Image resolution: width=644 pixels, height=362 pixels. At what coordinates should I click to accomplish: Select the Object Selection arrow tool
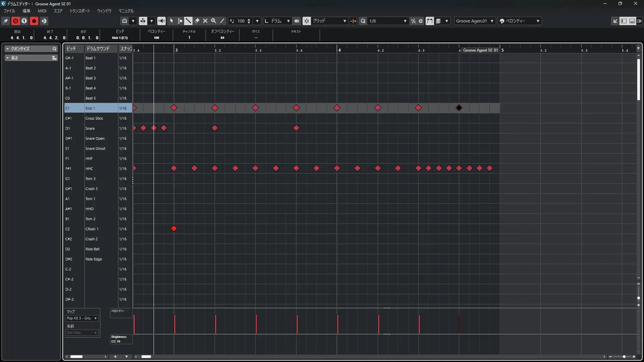[171, 21]
